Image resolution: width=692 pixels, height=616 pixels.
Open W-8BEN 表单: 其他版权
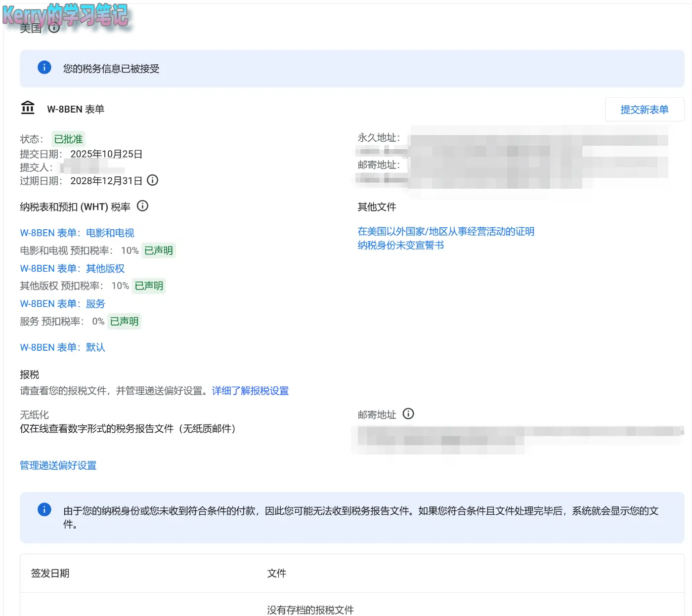tap(72, 268)
